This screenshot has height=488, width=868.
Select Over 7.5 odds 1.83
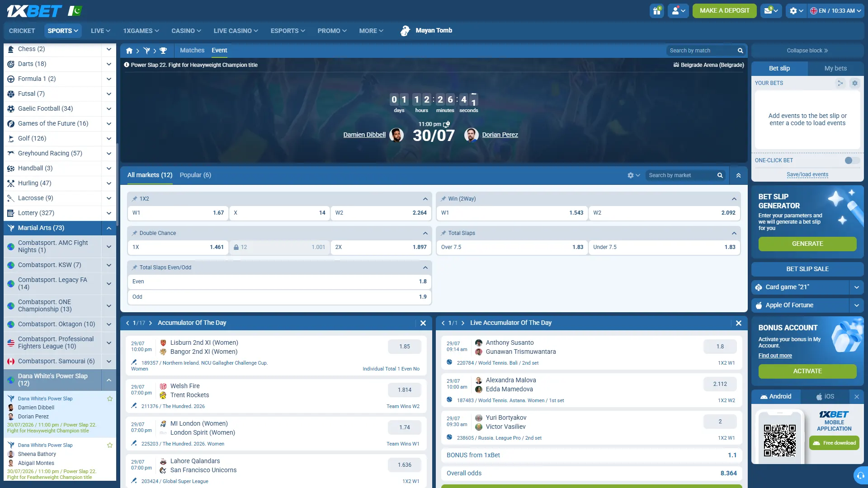pyautogui.click(x=512, y=247)
